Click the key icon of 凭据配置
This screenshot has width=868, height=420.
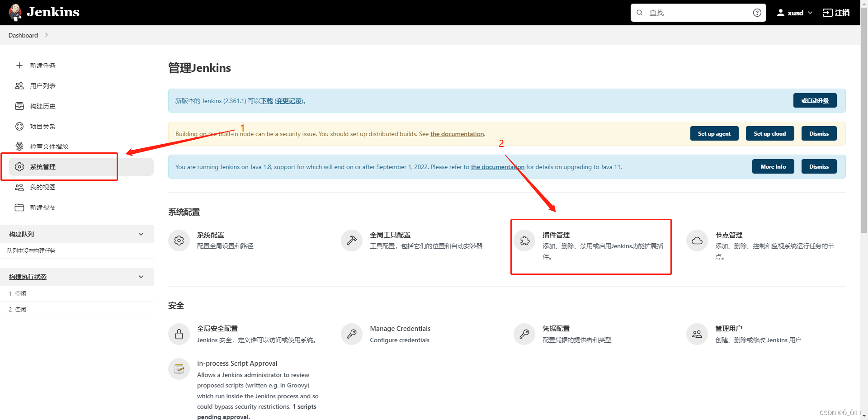point(524,334)
